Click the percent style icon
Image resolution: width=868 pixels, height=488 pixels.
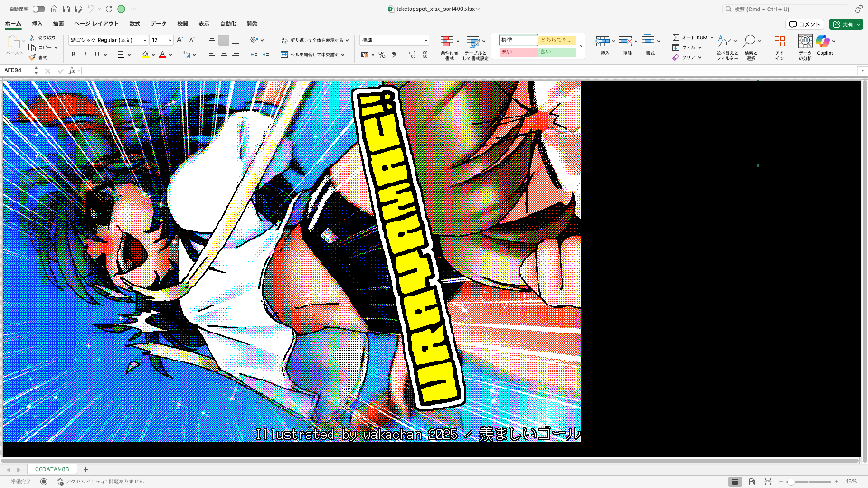pos(382,55)
